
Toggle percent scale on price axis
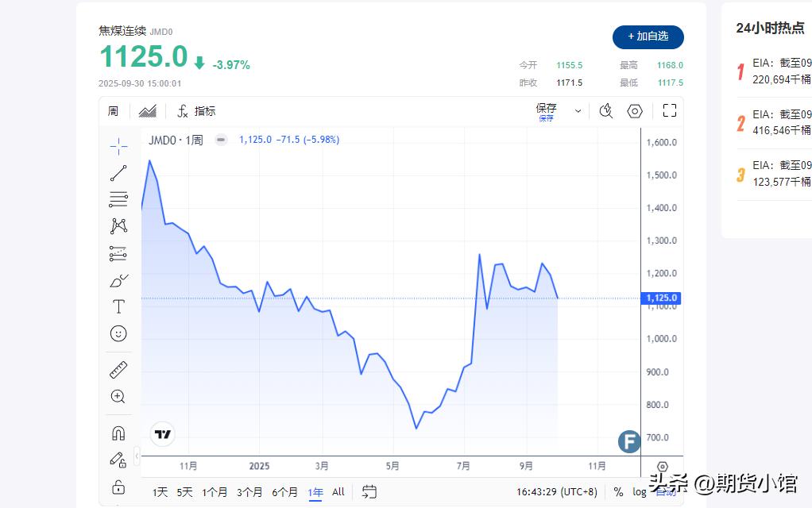pyautogui.click(x=618, y=492)
